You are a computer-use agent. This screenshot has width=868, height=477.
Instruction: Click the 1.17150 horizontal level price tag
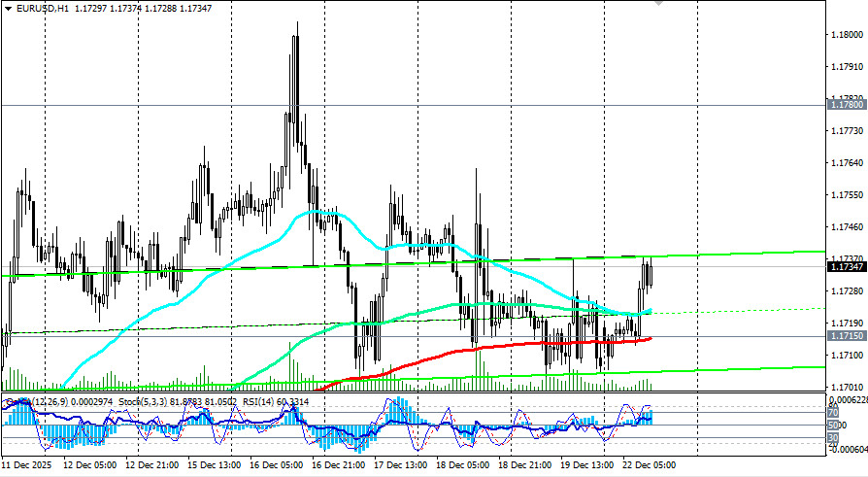tap(847, 336)
